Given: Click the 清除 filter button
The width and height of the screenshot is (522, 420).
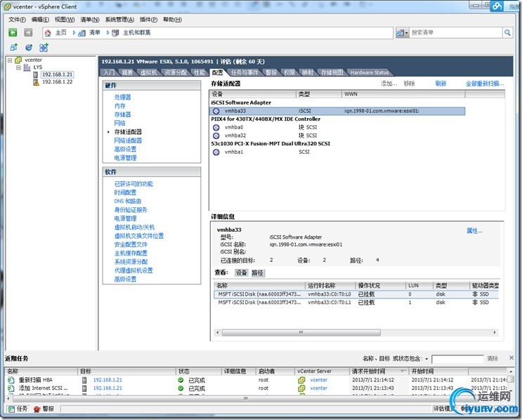Looking at the screenshot, I should (x=492, y=358).
